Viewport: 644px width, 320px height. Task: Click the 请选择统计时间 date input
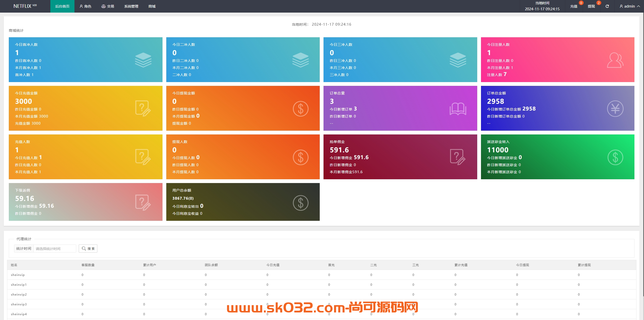coord(55,248)
